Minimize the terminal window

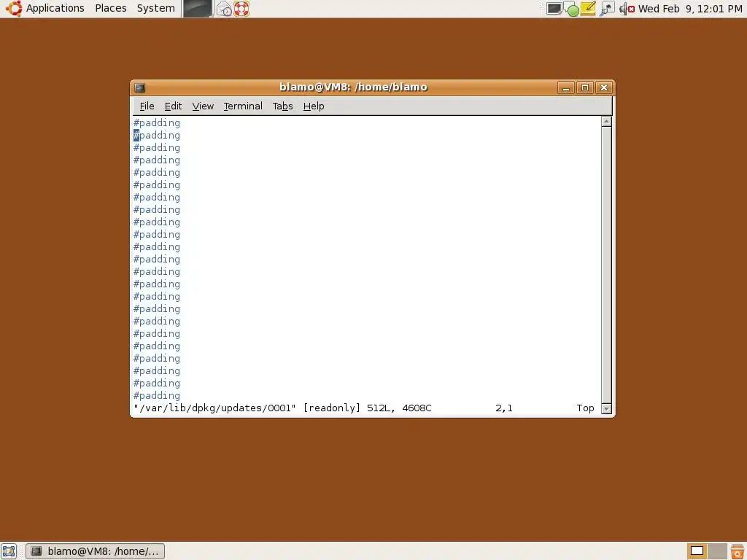(565, 87)
